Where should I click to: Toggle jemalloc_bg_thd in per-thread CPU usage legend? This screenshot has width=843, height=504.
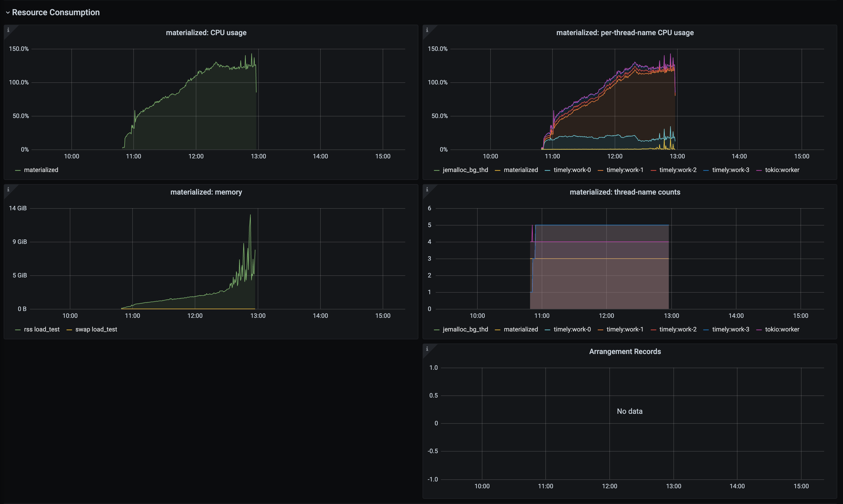(465, 170)
